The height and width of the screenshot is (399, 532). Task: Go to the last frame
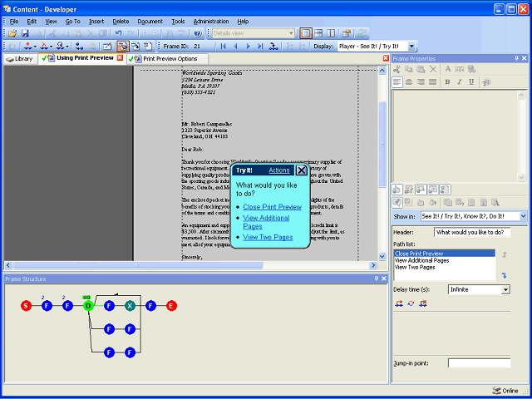[260, 47]
